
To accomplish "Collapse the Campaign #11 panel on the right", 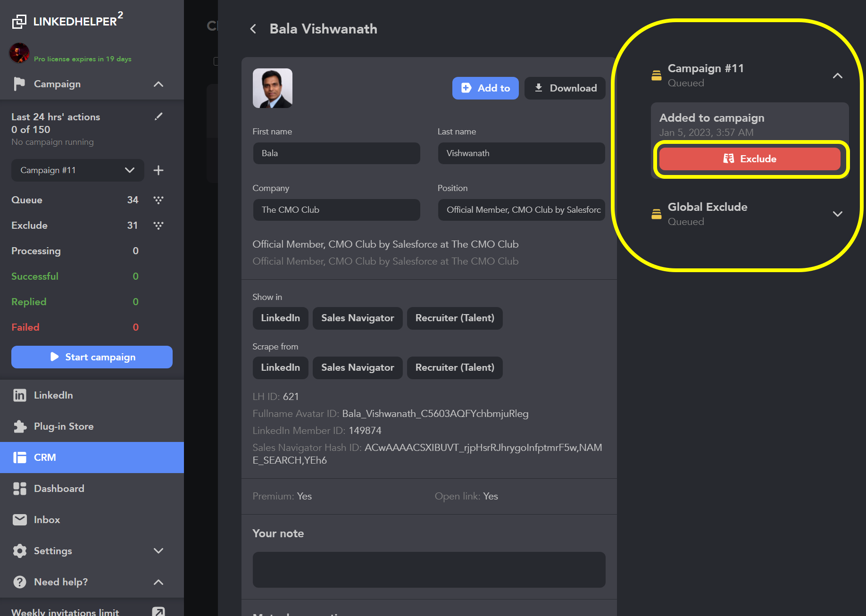I will [x=837, y=75].
